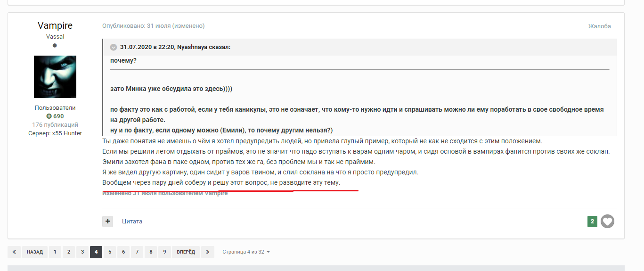This screenshot has height=271, width=644.
Task: Go to page 9
Action: (x=164, y=252)
